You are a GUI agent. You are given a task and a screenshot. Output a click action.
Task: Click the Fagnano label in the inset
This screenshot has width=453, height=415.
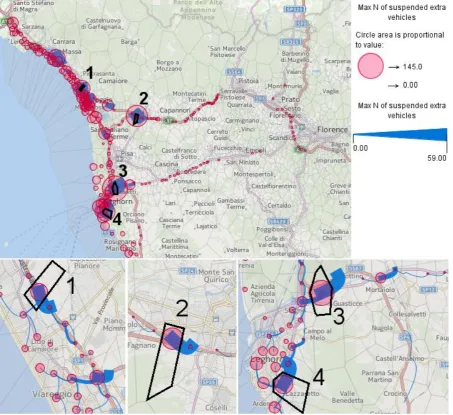click(142, 346)
